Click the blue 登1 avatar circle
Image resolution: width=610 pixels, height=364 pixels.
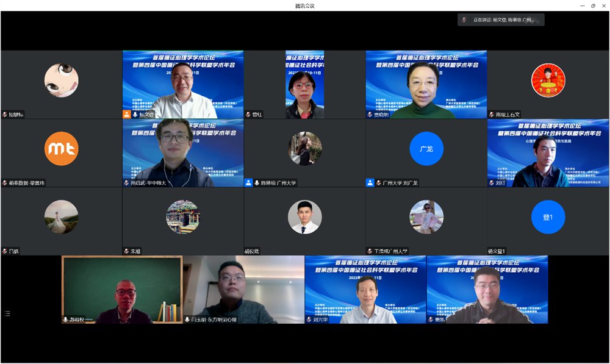tap(547, 217)
